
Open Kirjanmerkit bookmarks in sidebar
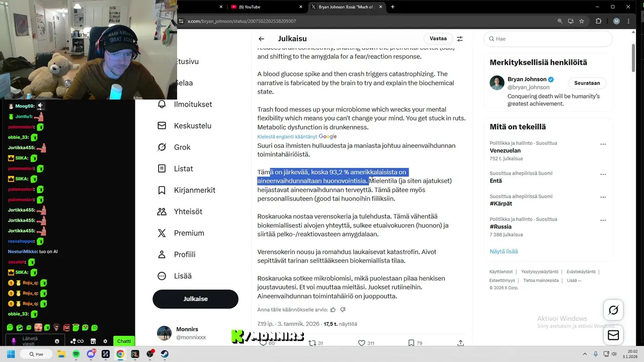tap(187, 190)
